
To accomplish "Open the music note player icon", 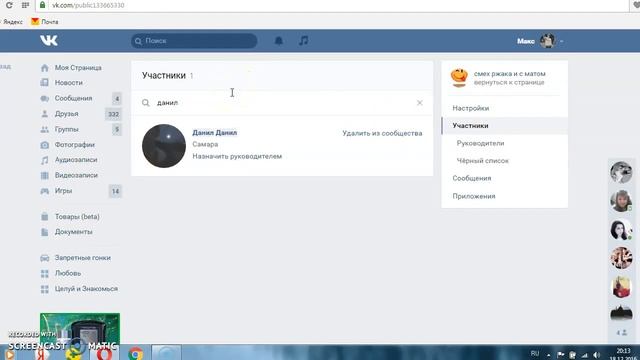I will tap(303, 40).
